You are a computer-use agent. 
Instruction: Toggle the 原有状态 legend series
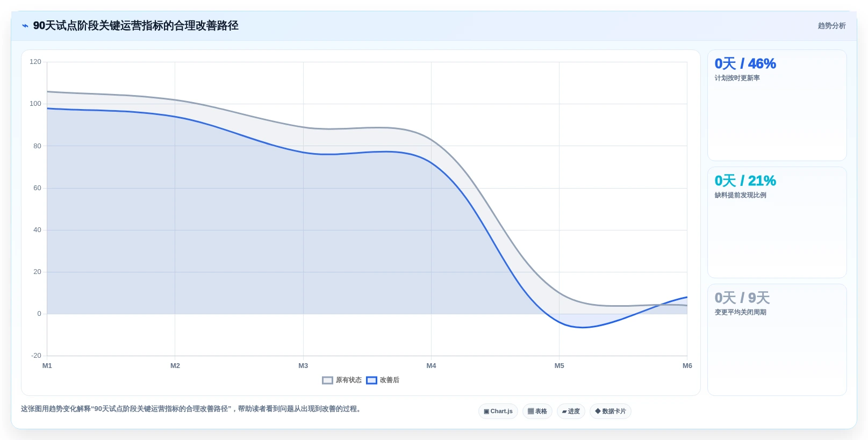[342, 380]
